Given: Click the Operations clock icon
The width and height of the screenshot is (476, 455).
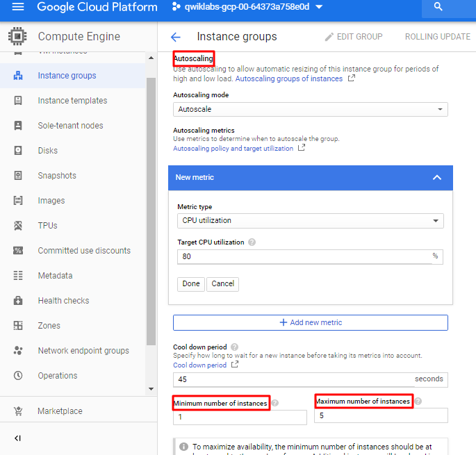Looking at the screenshot, I should (x=18, y=376).
